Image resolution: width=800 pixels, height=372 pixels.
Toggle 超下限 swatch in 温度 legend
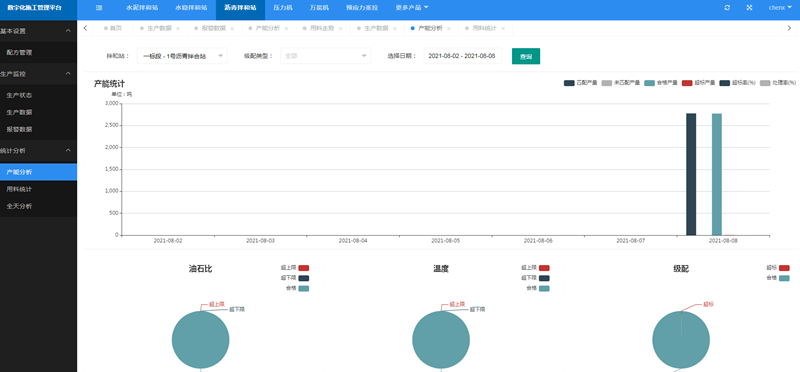544,278
